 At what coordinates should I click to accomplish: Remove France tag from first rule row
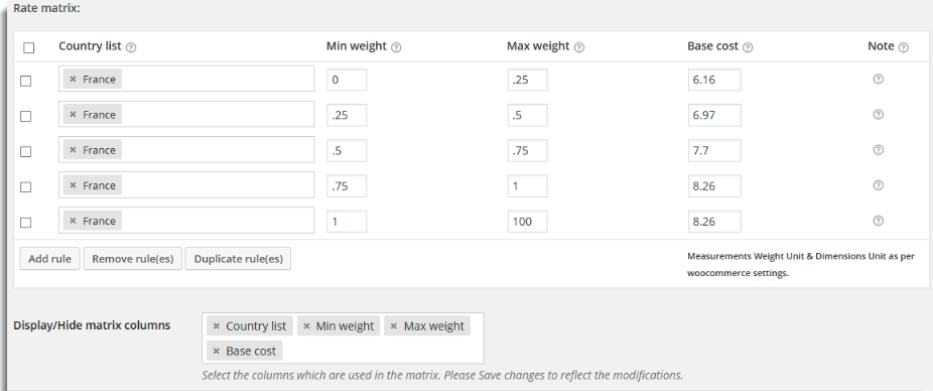click(x=73, y=79)
